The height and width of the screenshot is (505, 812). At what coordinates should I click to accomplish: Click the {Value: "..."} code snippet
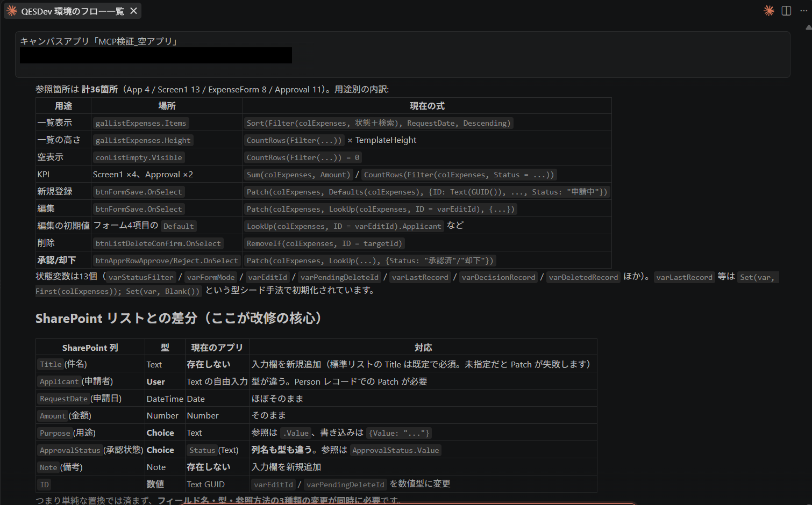tap(399, 433)
